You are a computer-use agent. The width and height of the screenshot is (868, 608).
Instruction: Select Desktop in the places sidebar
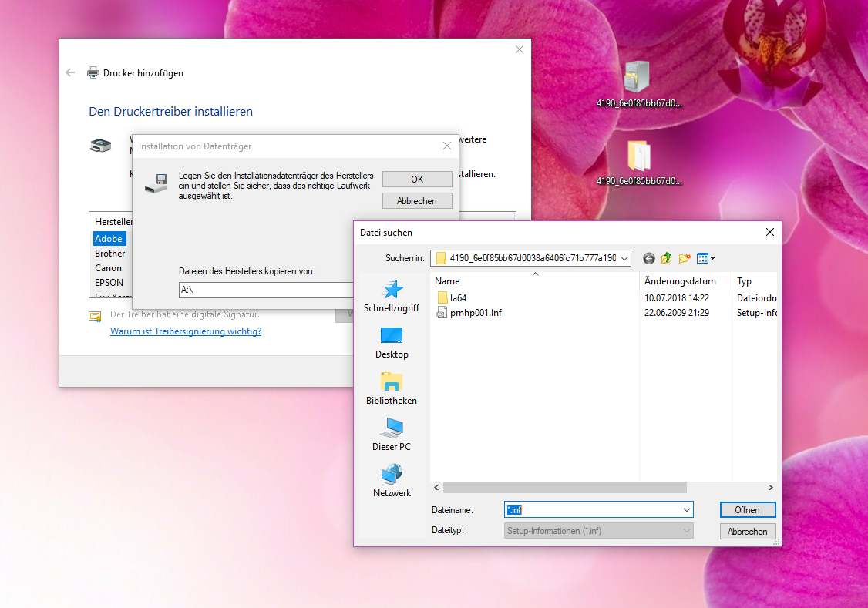point(392,343)
